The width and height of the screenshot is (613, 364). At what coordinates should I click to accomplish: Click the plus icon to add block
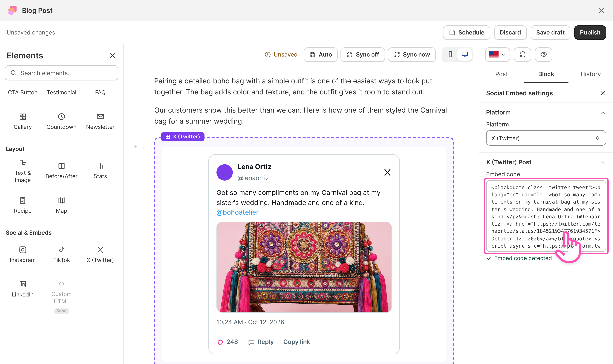pos(135,146)
